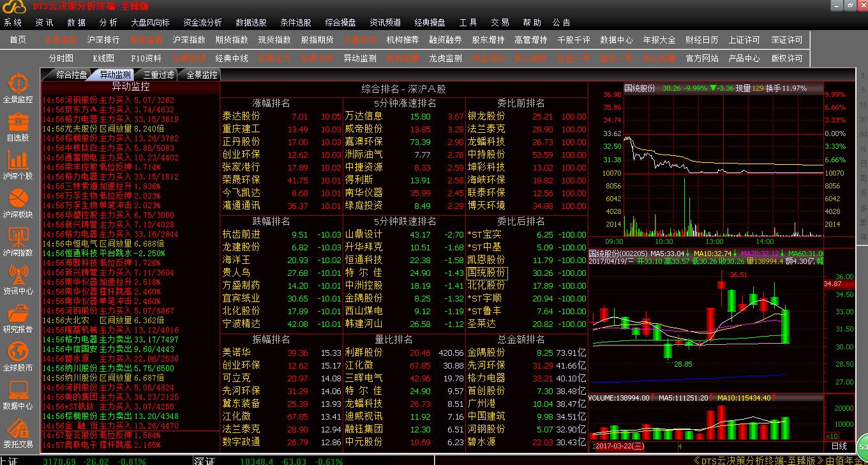
Task: Open the 委托交易 sidebar icon
Action: pyautogui.click(x=18, y=433)
